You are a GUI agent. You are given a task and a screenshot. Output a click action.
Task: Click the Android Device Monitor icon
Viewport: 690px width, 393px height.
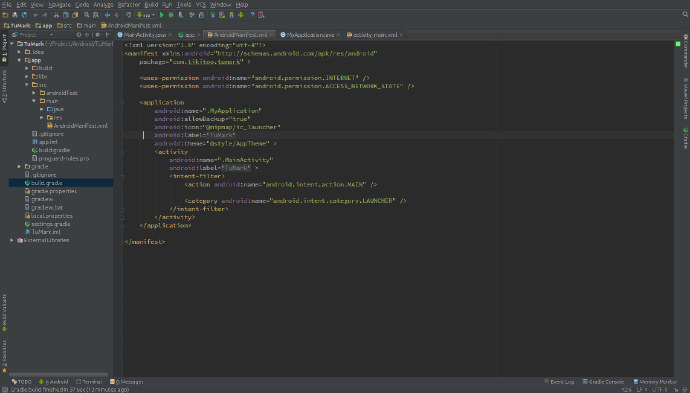pyautogui.click(x=241, y=15)
